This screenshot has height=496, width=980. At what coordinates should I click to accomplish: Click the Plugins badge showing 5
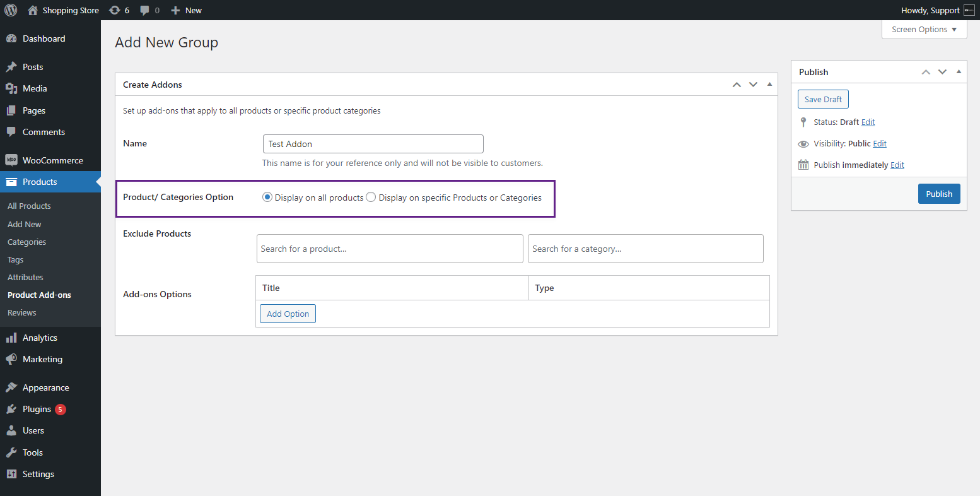(x=61, y=410)
